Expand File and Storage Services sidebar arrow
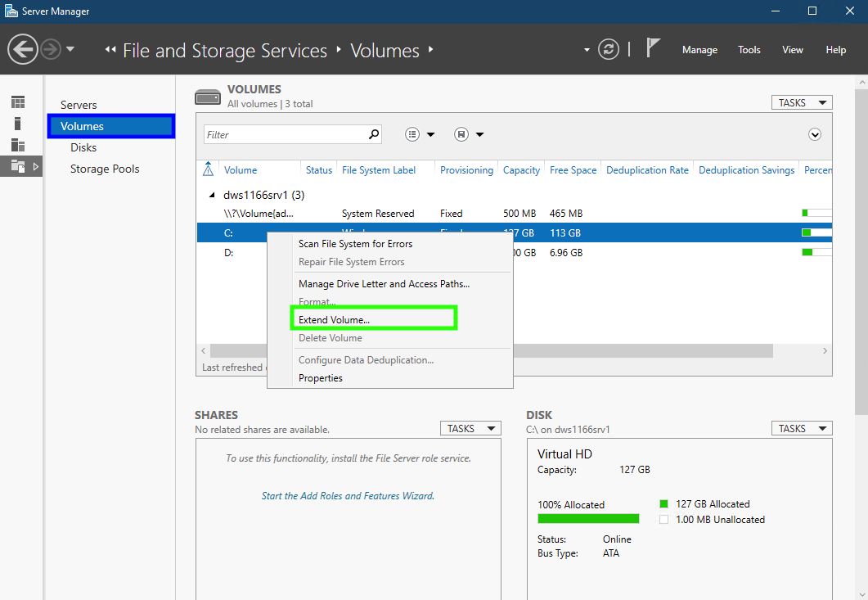868x600 pixels. point(35,166)
